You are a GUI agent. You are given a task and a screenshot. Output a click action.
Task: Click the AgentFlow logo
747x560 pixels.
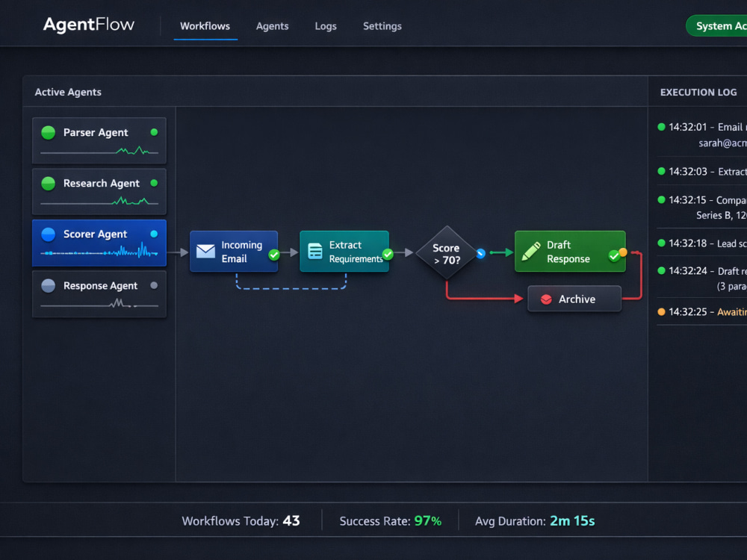point(89,25)
